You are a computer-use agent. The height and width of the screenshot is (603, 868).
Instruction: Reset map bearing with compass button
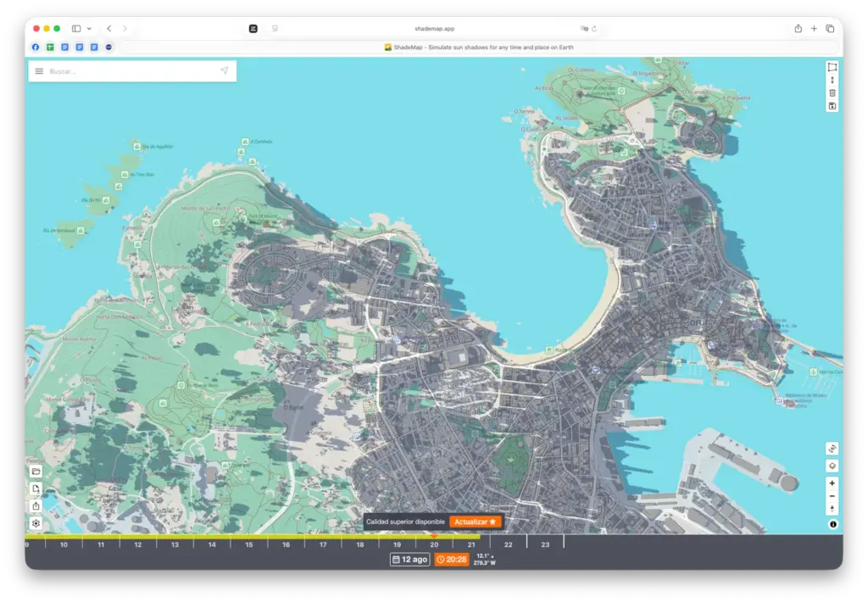point(832,509)
